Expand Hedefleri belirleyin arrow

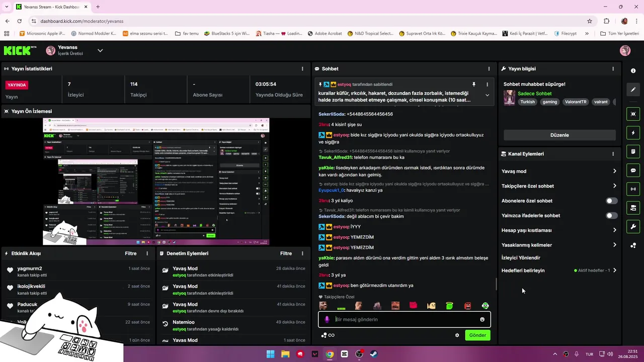click(614, 270)
